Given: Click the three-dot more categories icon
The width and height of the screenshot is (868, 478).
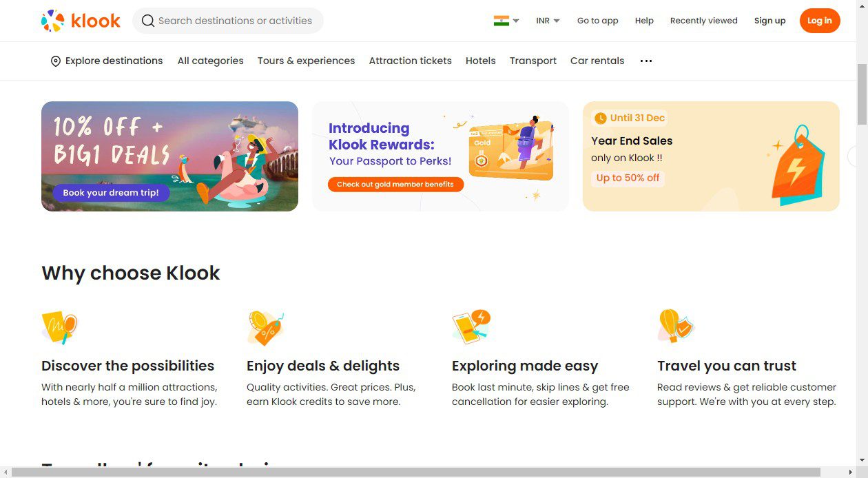Looking at the screenshot, I should click(645, 61).
